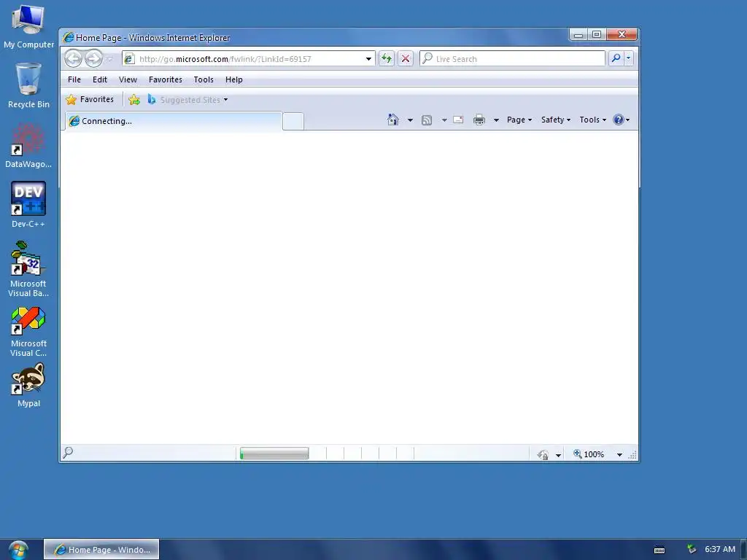Select the Recycle Bin desktop icon
Viewport: 747px width, 560px height.
click(x=28, y=86)
